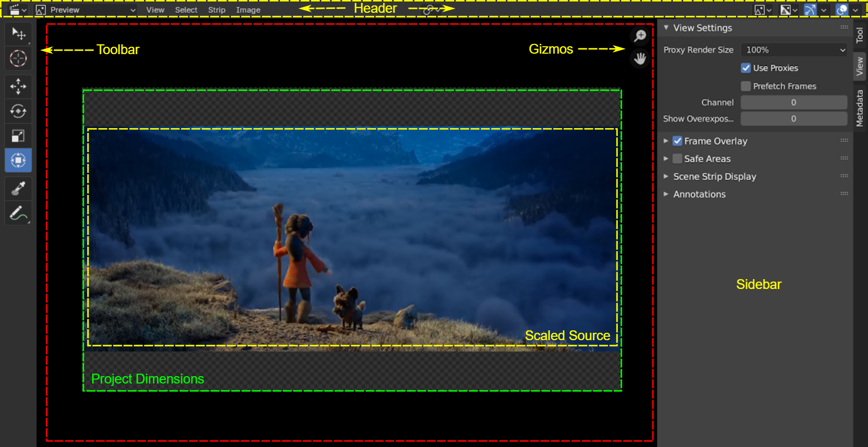Open the Image menu in header
The image size is (868, 447).
248,10
